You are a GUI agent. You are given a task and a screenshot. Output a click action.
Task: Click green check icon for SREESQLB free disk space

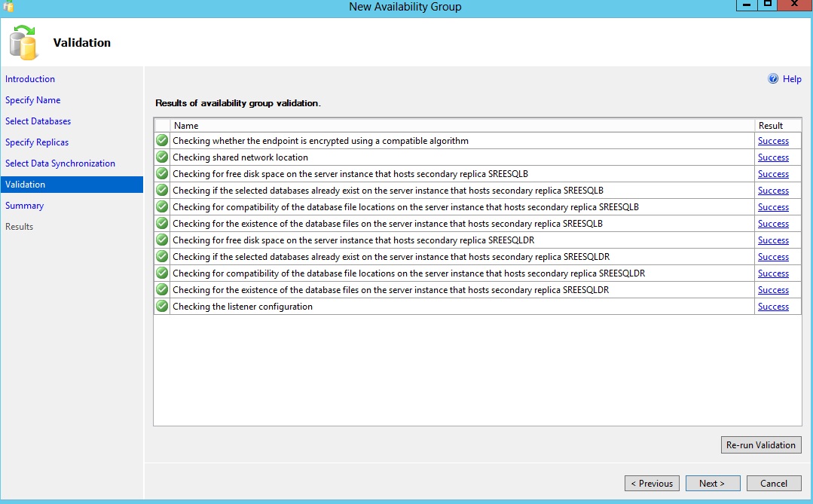click(x=162, y=174)
